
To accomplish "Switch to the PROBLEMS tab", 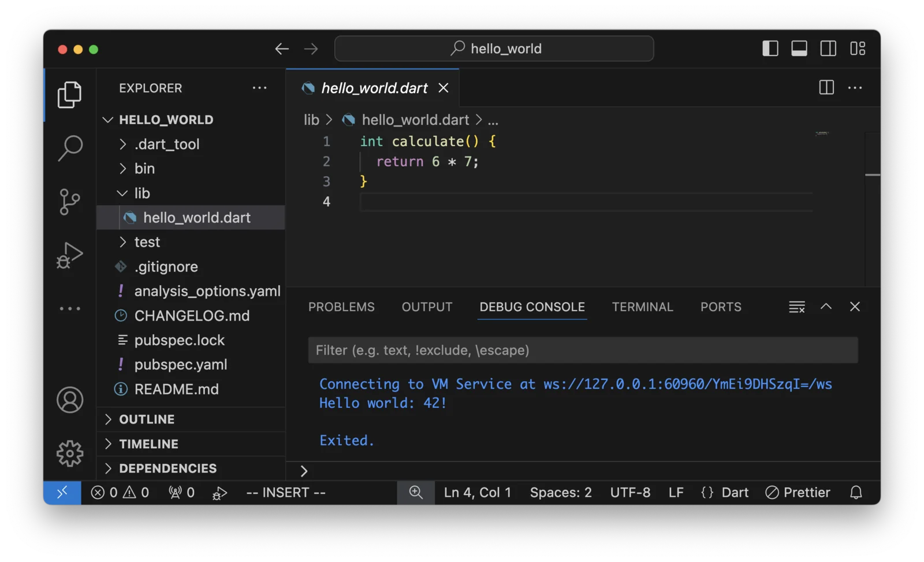I will tap(341, 307).
